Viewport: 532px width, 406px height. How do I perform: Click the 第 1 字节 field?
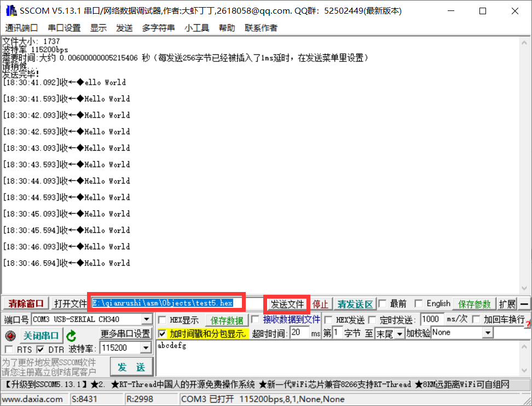tap(337, 333)
